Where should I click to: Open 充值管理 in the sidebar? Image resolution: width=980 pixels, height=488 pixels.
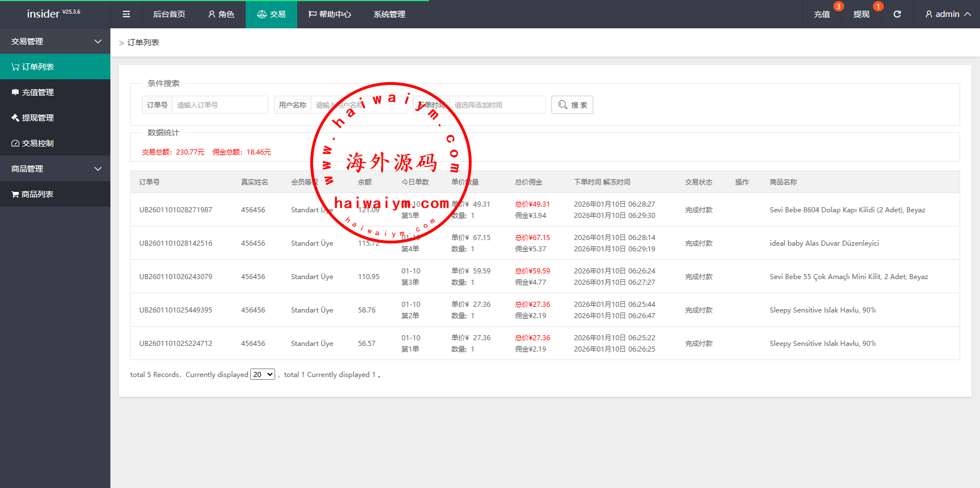55,92
